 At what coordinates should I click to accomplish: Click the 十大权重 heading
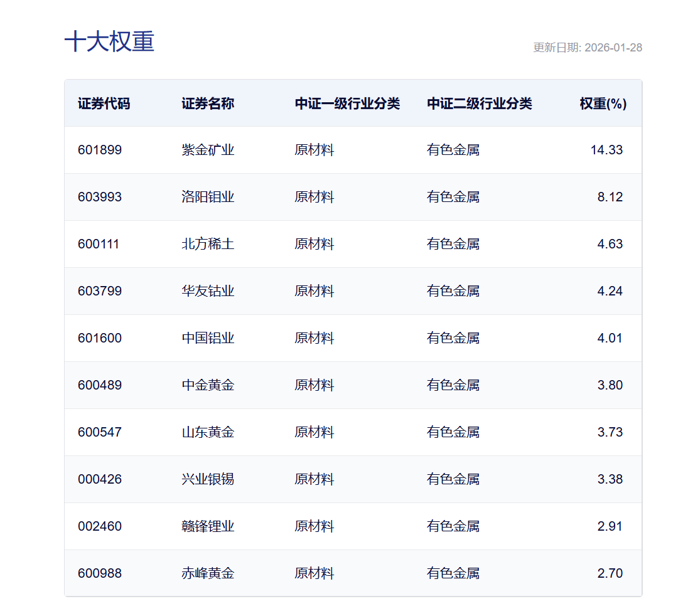(109, 41)
